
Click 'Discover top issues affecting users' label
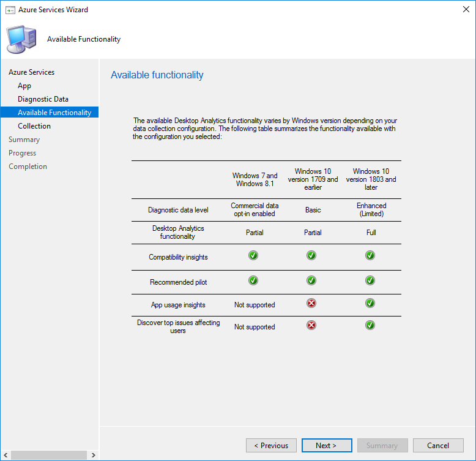click(178, 326)
